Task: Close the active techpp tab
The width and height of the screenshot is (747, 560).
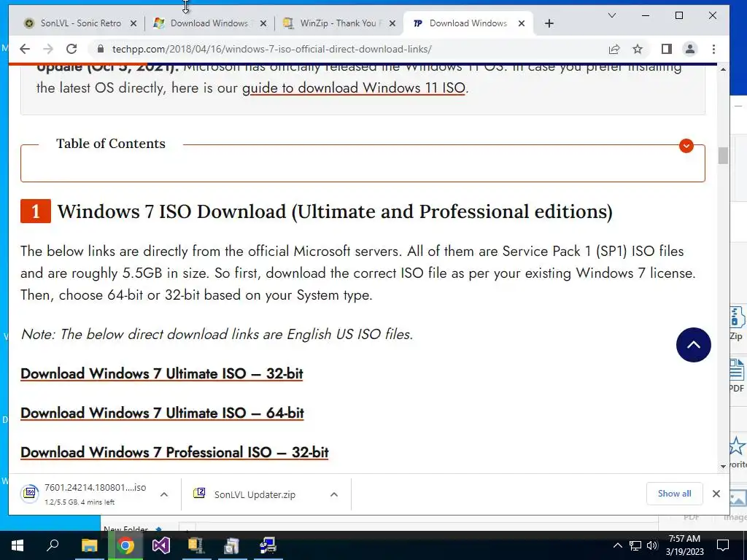Action: pos(522,23)
